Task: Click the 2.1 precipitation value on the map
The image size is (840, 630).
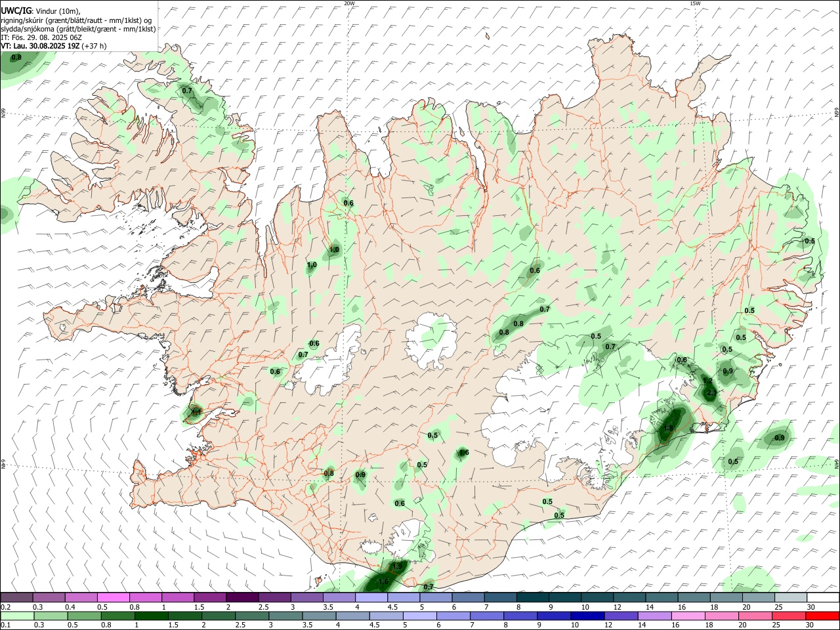Action: click(x=711, y=394)
